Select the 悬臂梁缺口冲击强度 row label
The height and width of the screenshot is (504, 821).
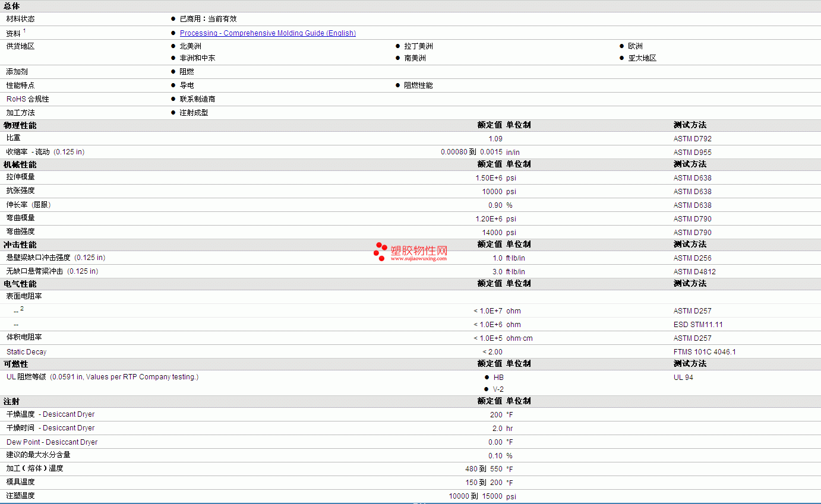[56, 258]
